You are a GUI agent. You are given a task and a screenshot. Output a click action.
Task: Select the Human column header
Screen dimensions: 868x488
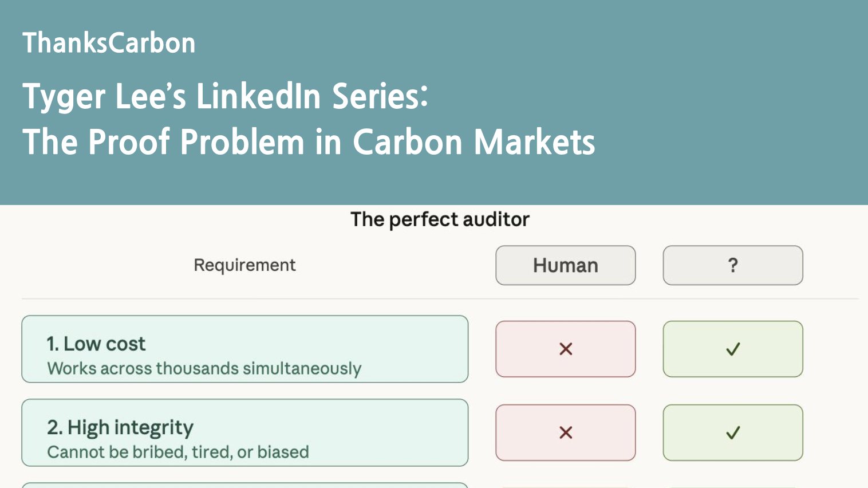click(x=566, y=265)
